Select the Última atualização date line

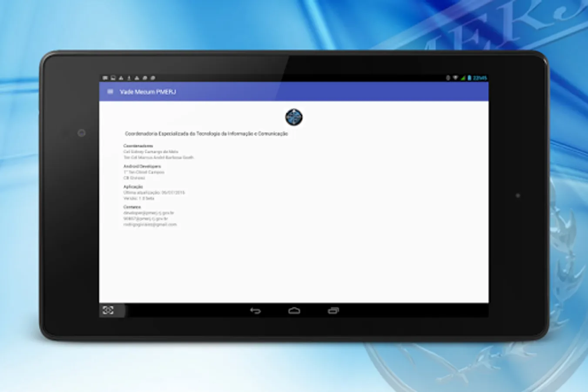154,193
